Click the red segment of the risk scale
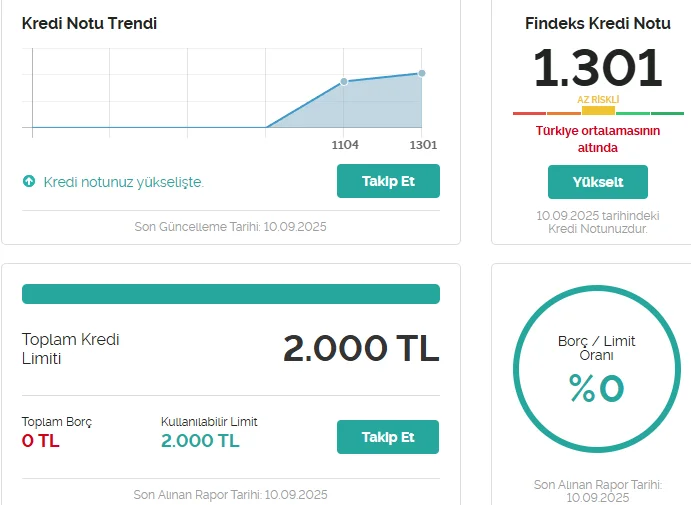This screenshot has width=691, height=505. pyautogui.click(x=529, y=114)
